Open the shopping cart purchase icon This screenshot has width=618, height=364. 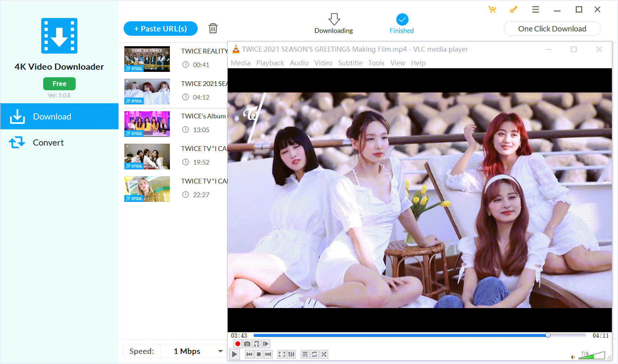492,10
